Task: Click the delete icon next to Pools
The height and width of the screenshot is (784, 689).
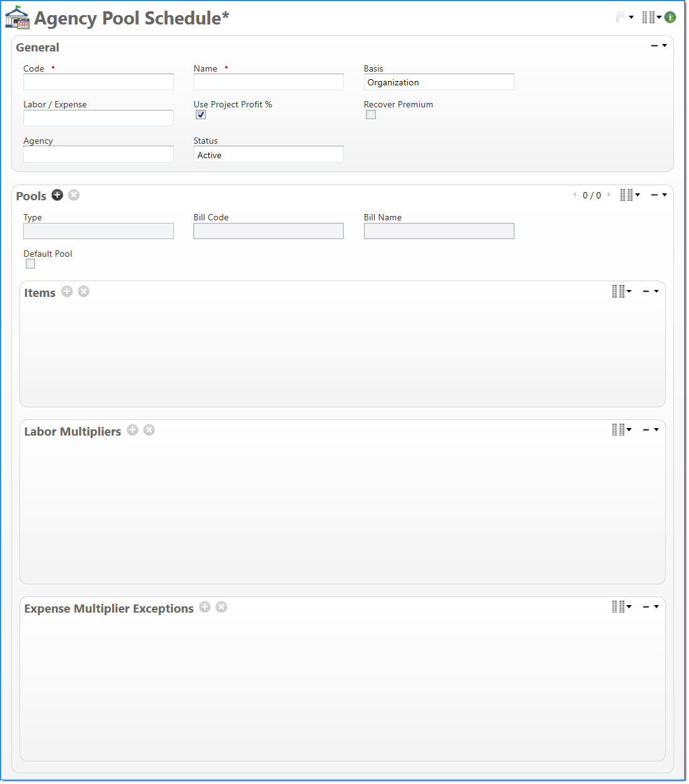Action: [x=74, y=195]
